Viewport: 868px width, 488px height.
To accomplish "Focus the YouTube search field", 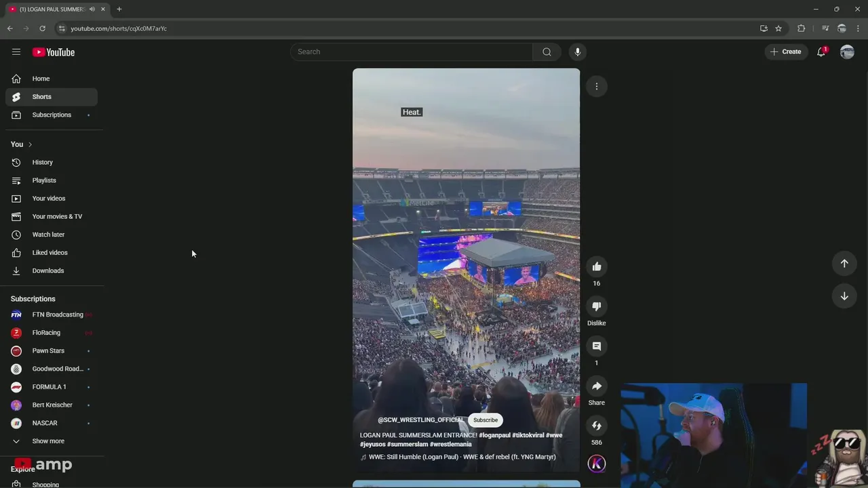I will (412, 52).
